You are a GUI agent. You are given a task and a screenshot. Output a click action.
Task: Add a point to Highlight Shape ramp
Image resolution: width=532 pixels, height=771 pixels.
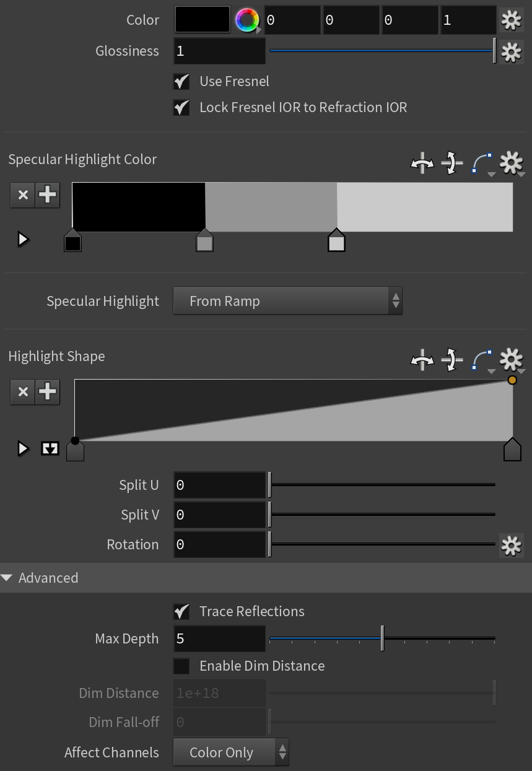point(48,392)
